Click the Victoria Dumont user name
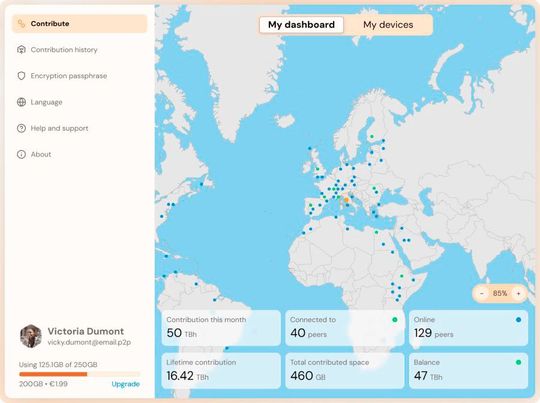The width and height of the screenshot is (540, 403). 86,331
